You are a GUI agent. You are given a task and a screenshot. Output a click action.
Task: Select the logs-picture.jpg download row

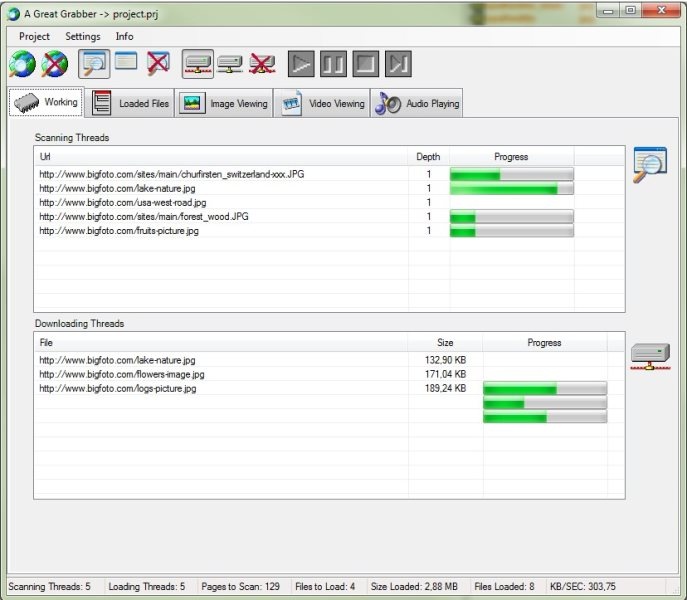pos(329,388)
